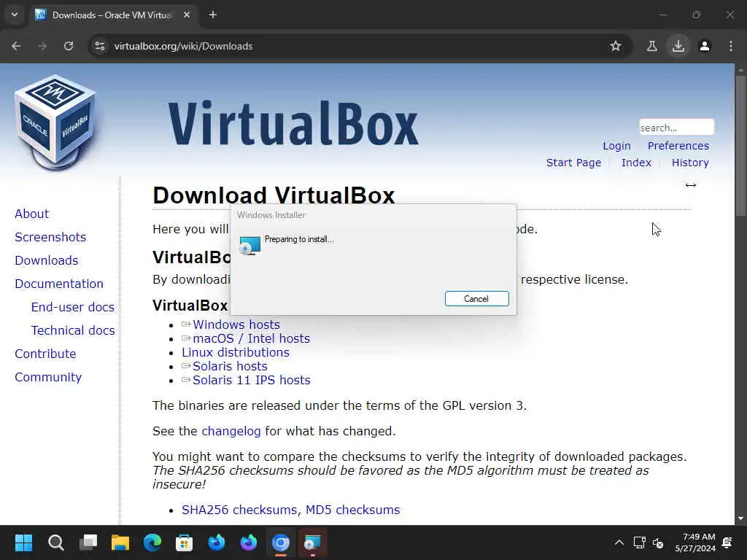The width and height of the screenshot is (747, 560).
Task: Open Task View on the taskbar
Action: coord(88,542)
